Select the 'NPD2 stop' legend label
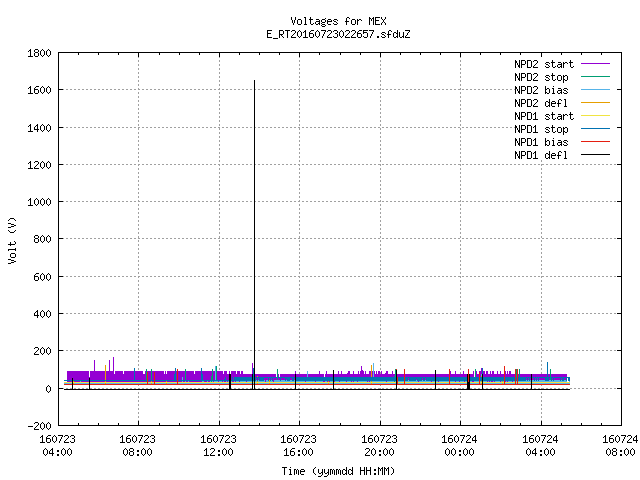 coord(541,77)
